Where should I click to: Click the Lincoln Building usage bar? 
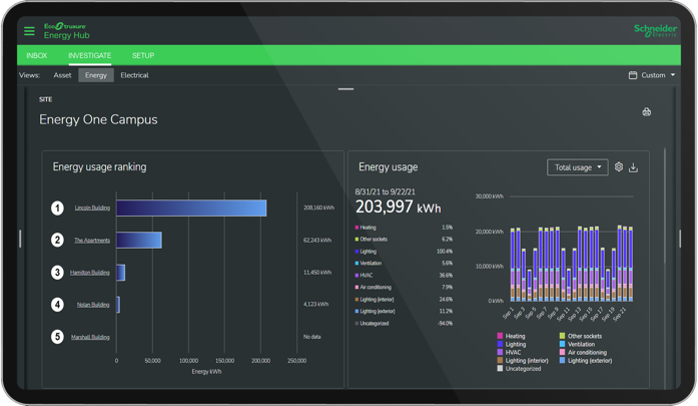click(191, 208)
